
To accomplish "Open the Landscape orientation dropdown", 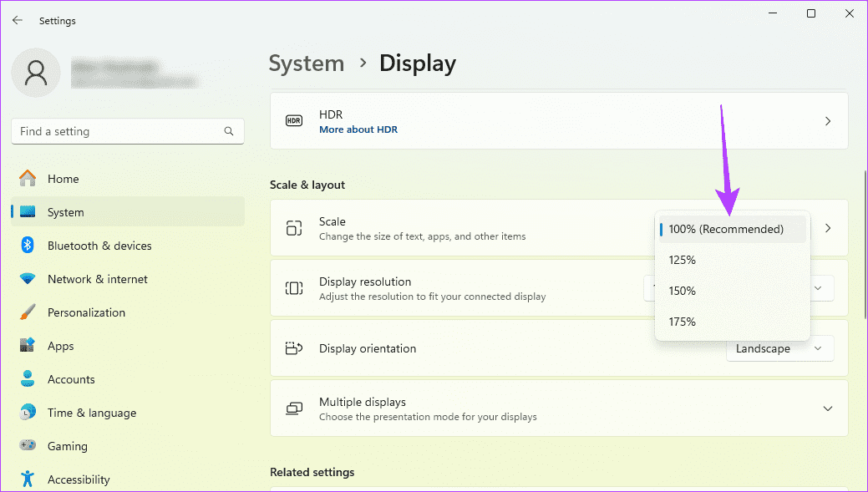I will [779, 348].
